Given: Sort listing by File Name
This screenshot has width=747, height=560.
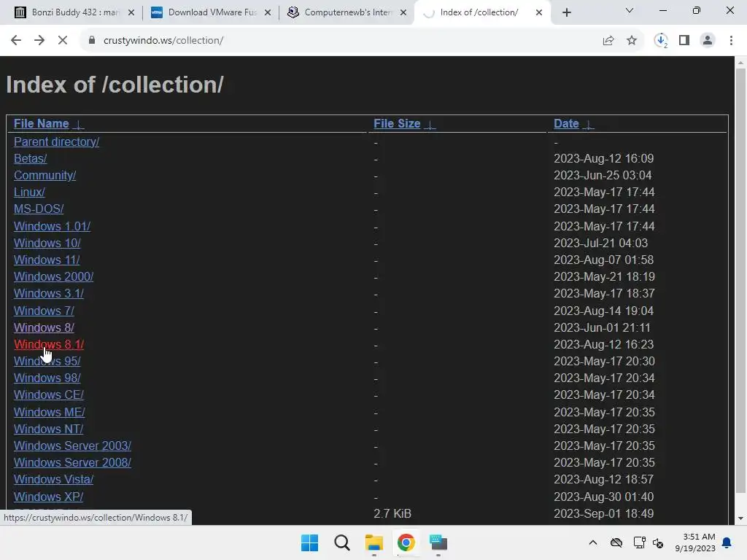Looking at the screenshot, I should [x=42, y=124].
